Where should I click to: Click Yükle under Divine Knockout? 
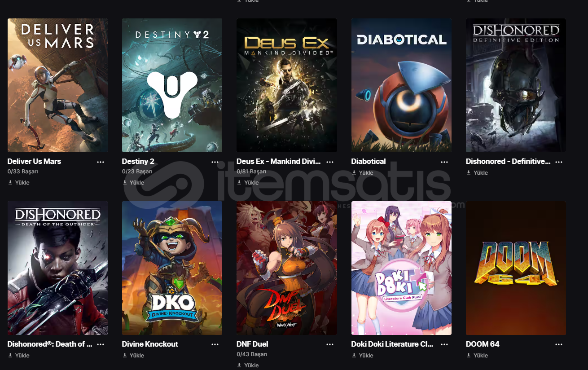click(x=133, y=356)
